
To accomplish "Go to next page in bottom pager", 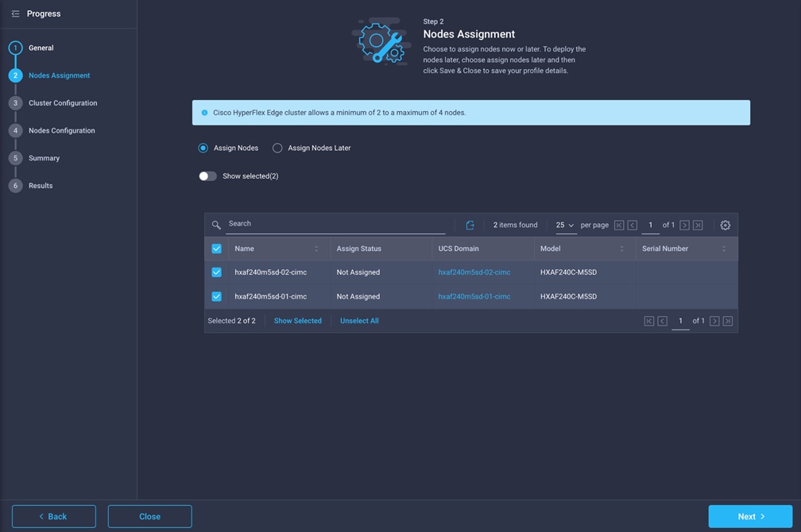I will pyautogui.click(x=714, y=321).
